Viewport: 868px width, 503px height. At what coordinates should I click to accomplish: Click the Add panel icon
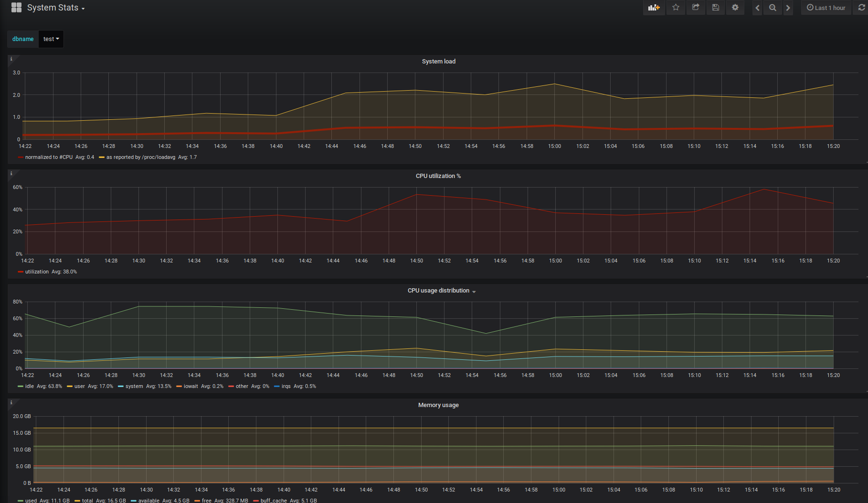click(654, 8)
